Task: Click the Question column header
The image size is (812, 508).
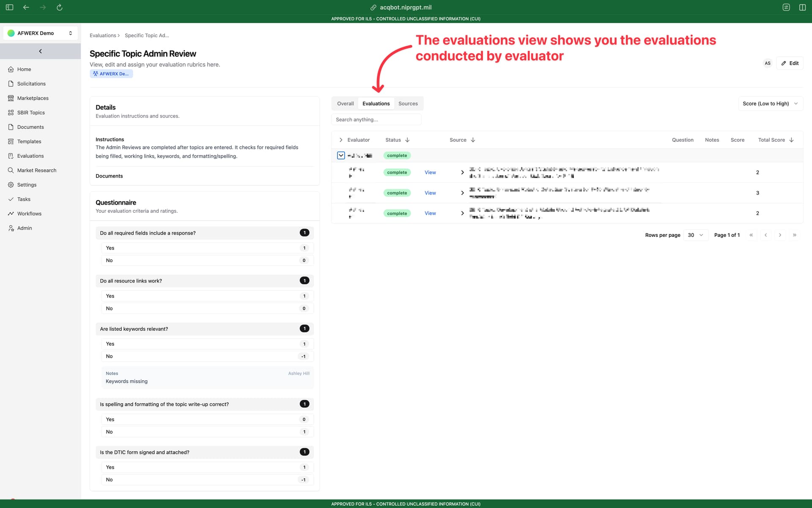Action: pyautogui.click(x=683, y=140)
